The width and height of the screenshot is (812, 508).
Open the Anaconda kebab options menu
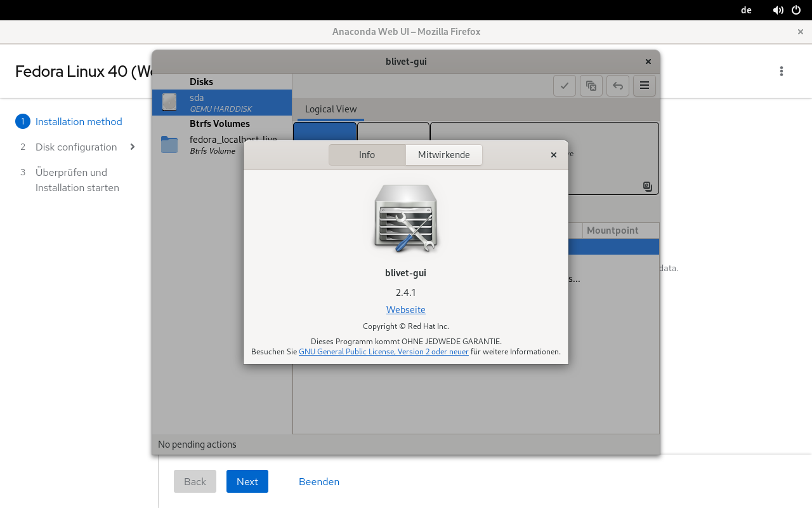tap(782, 71)
